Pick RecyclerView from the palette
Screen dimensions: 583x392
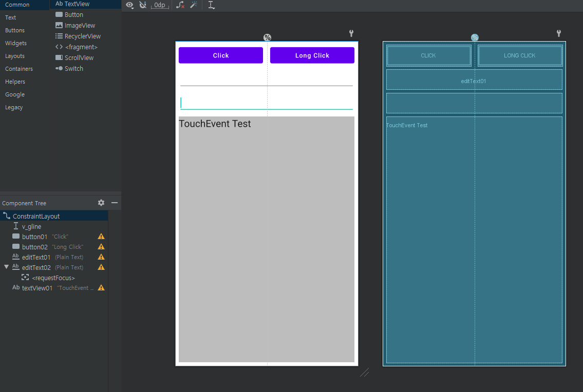[85, 36]
